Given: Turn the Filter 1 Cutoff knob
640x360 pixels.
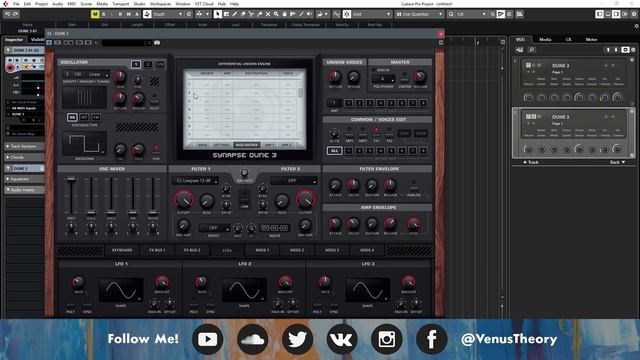Looking at the screenshot, I should click(x=183, y=200).
